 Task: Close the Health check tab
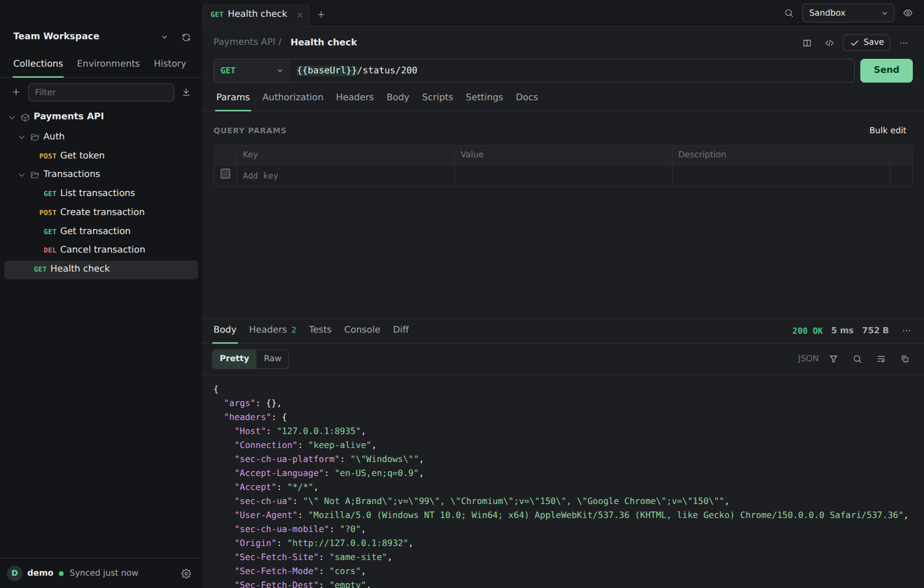pyautogui.click(x=300, y=15)
